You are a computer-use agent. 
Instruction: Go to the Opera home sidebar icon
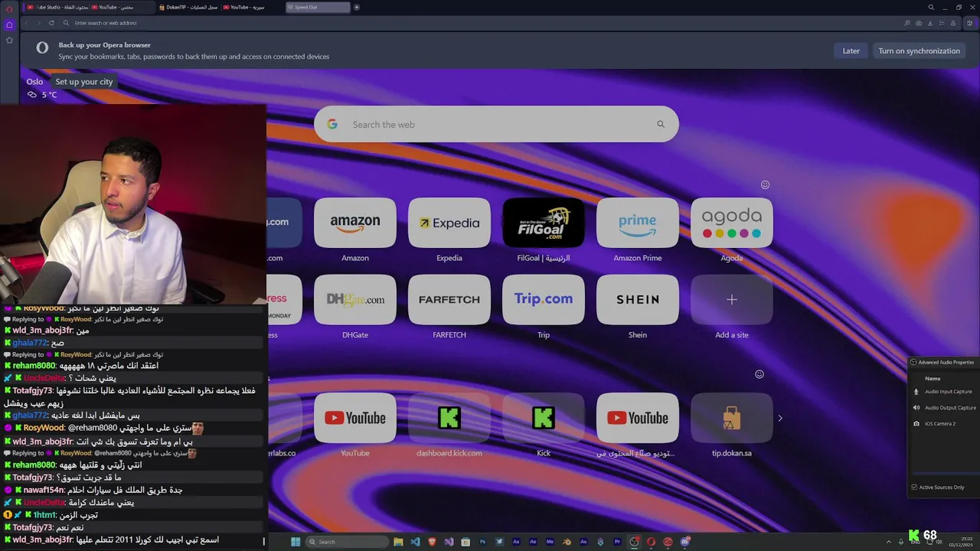[x=9, y=24]
